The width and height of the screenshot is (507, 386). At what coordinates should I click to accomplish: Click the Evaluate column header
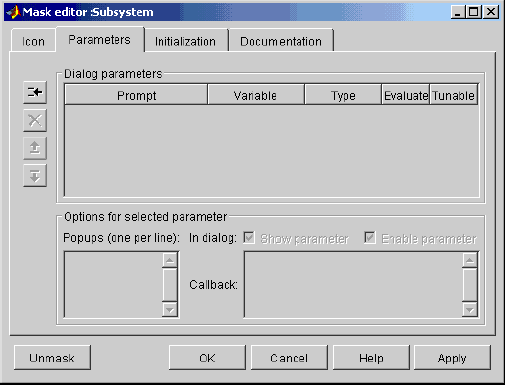pyautogui.click(x=406, y=95)
